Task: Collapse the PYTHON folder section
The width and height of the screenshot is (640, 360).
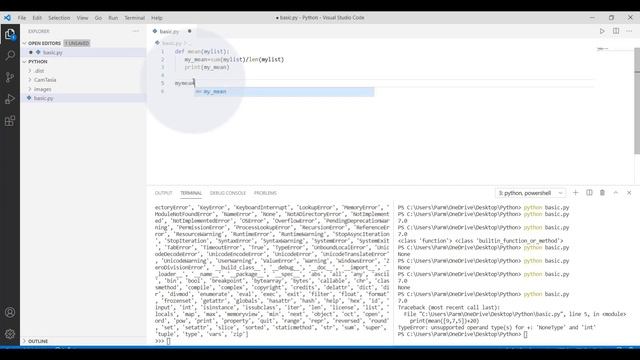Action: [x=38, y=62]
